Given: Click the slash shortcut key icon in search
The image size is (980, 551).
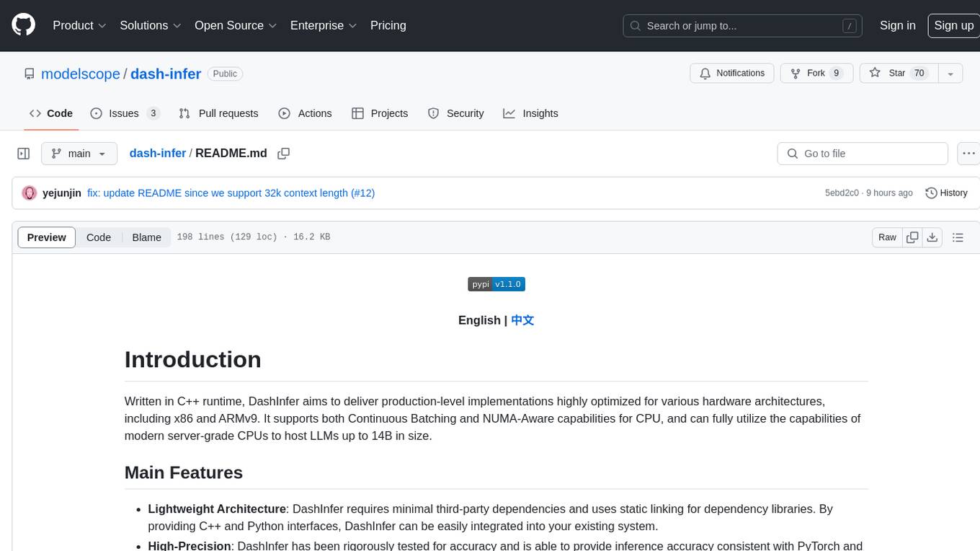Looking at the screenshot, I should pyautogui.click(x=850, y=26).
